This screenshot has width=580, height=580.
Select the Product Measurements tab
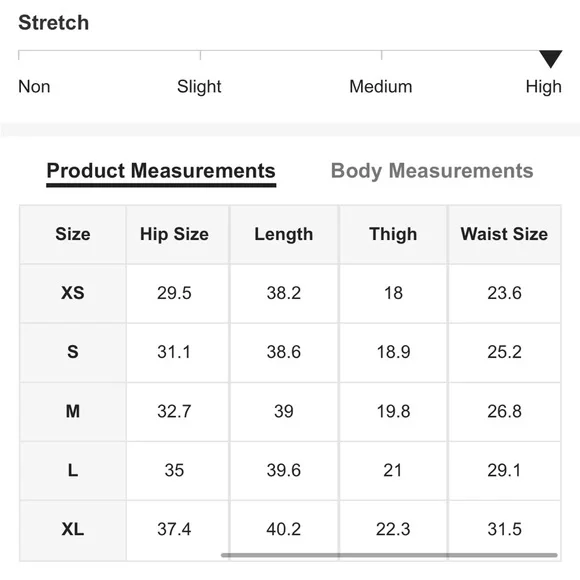(x=161, y=171)
